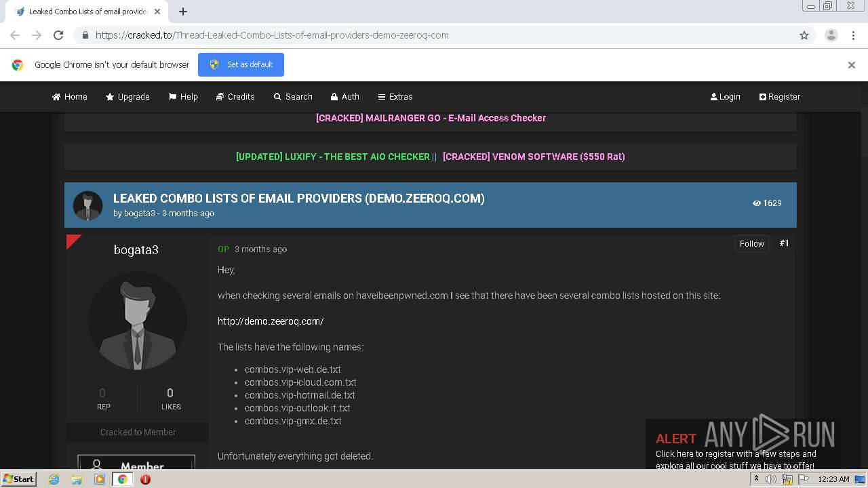868x488 pixels.
Task: Open CRACKED VENOM SOFTWARE link
Action: click(534, 157)
